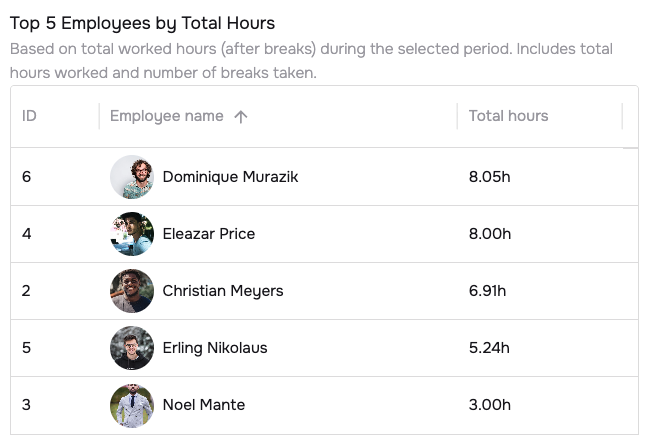Select the name Erling Nikolaus
651x435 pixels.
[214, 348]
